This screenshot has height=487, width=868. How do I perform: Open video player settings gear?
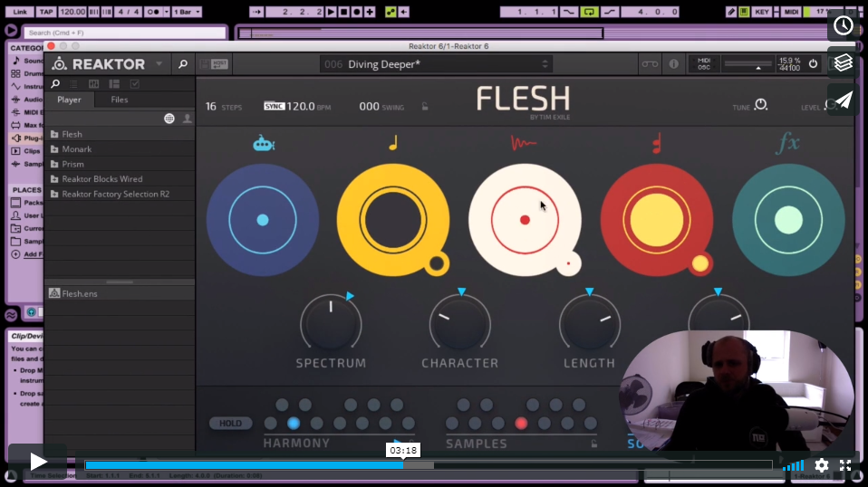(x=822, y=465)
